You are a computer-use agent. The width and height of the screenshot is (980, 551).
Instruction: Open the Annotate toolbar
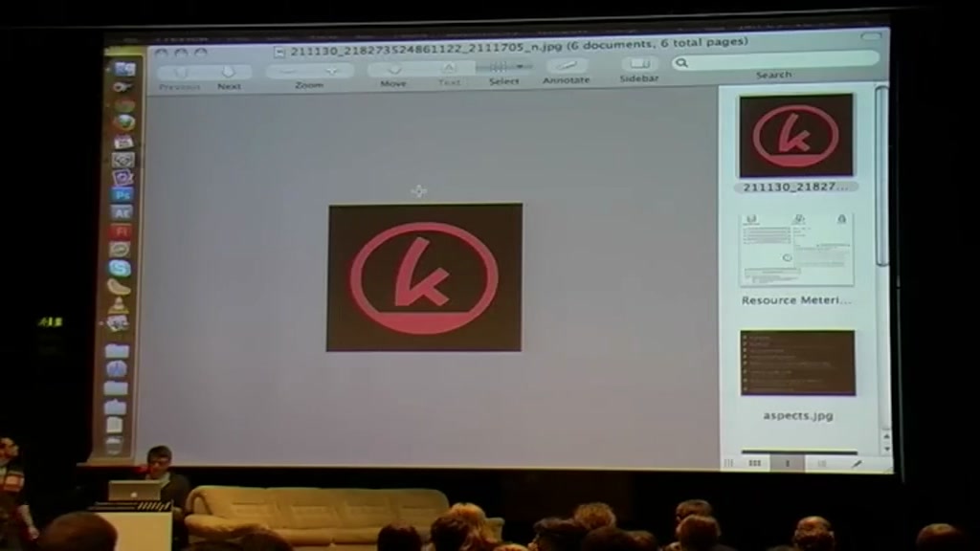coord(567,65)
